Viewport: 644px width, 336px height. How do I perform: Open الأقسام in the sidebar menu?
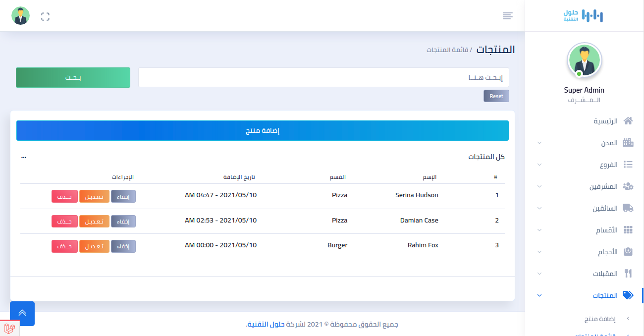[606, 230]
